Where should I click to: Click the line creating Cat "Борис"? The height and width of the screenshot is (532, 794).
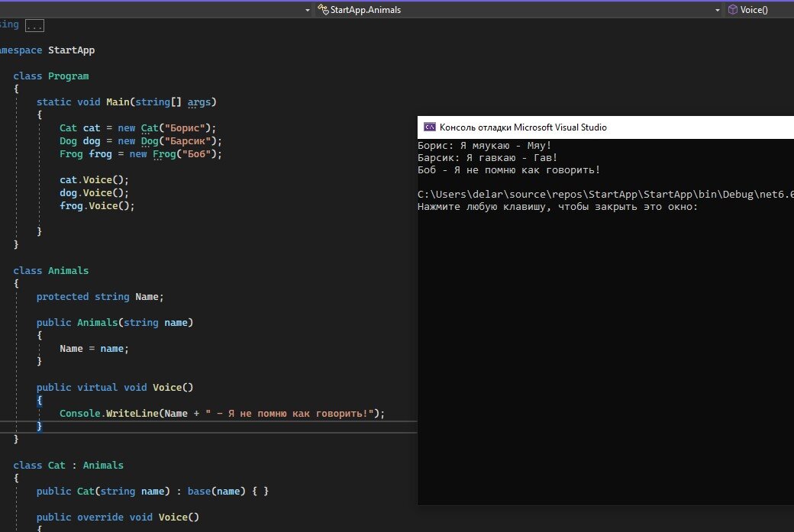pos(137,128)
